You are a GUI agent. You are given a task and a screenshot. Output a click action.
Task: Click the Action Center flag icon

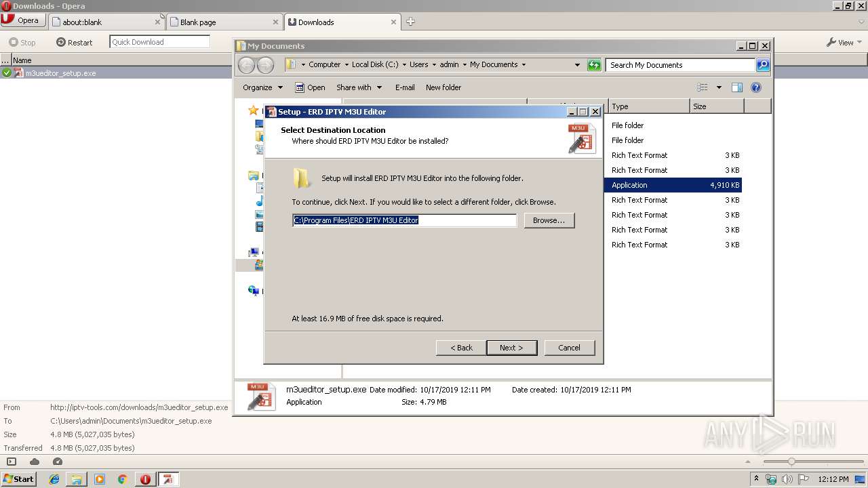803,479
